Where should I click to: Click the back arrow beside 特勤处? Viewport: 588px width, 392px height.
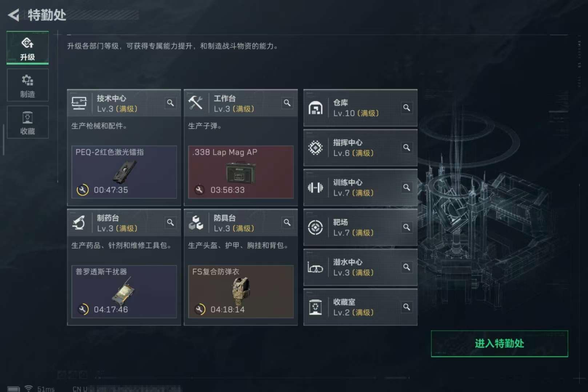(13, 15)
